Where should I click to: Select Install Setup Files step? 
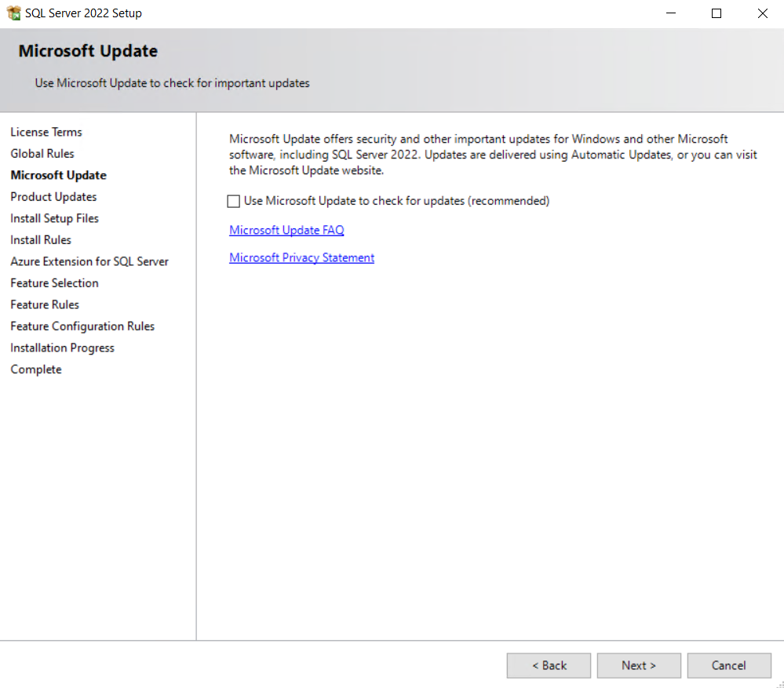click(x=55, y=218)
